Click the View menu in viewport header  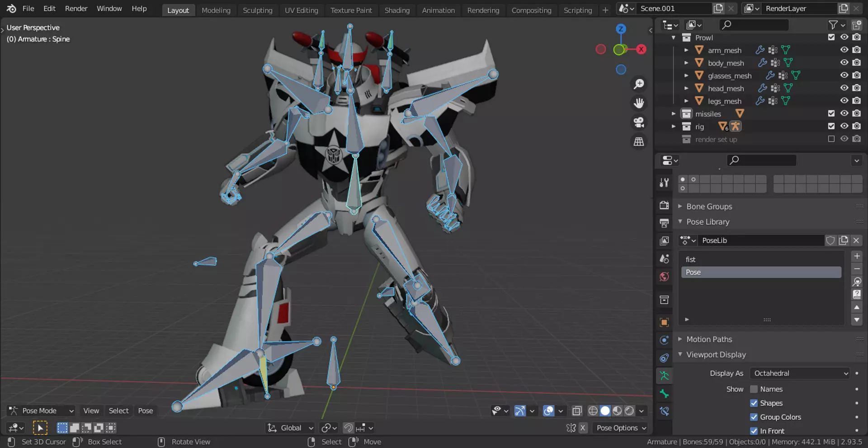pos(91,411)
